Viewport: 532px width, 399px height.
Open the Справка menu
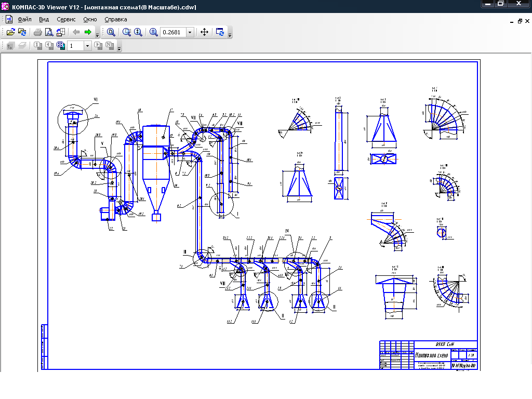tap(116, 19)
